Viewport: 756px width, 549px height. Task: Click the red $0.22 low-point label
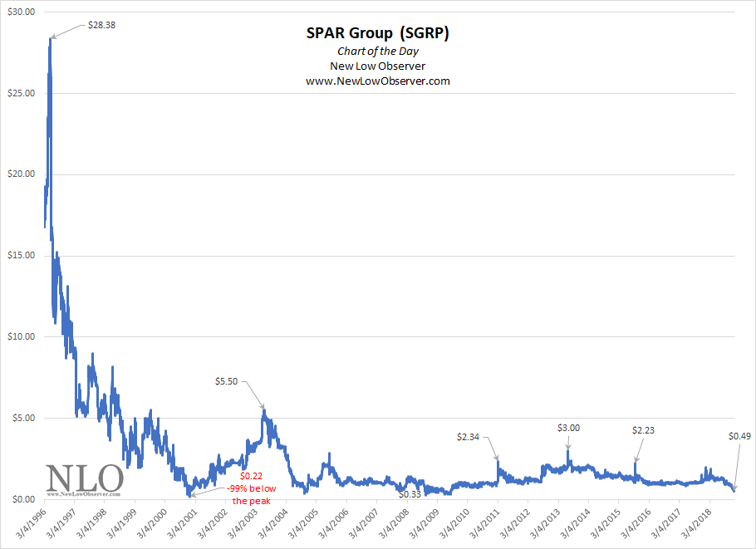[251, 476]
